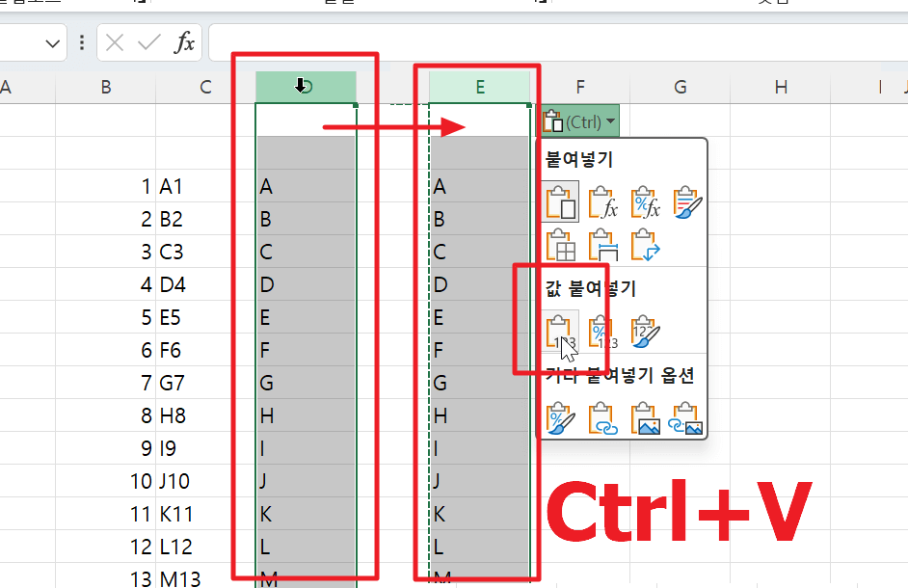Click inside the formula bar input
This screenshot has height=588, width=908.
[x=558, y=42]
